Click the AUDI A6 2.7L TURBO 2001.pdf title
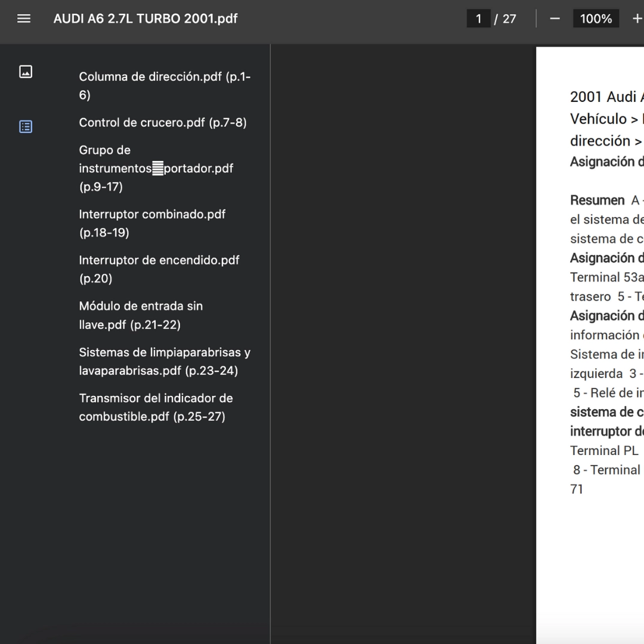The width and height of the screenshot is (644, 644). (x=145, y=18)
